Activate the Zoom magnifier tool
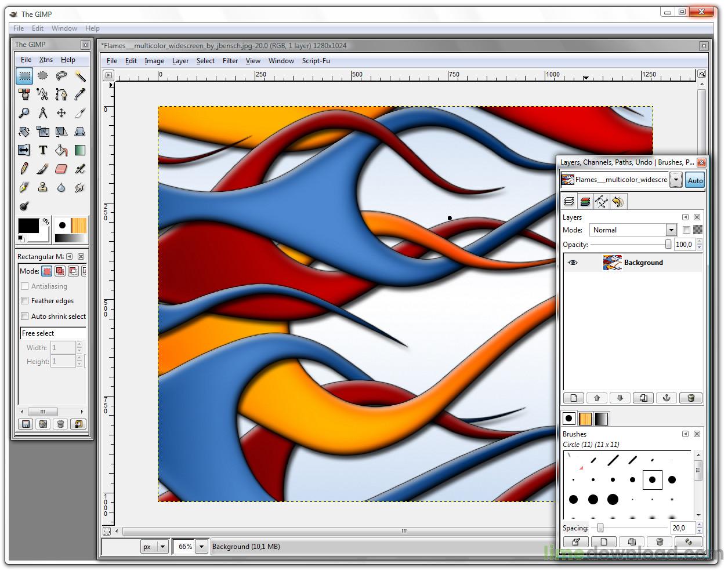Screen dimensions: 728x571 pos(24,113)
